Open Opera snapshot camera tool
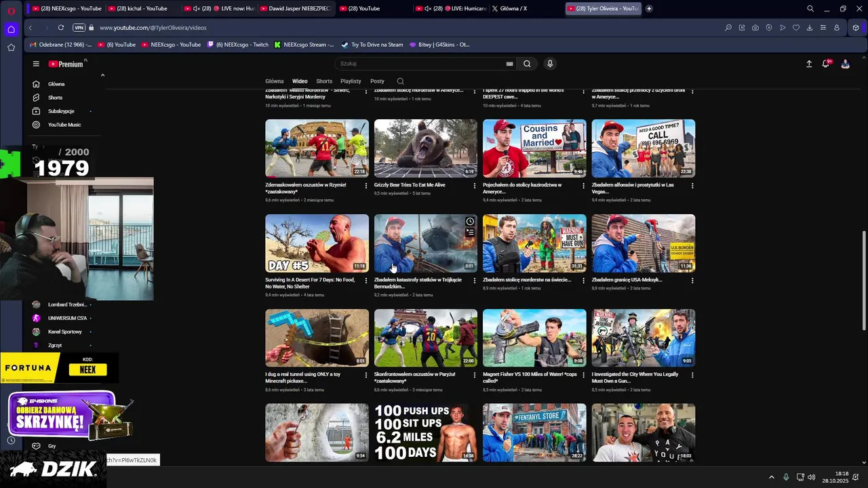Image resolution: width=868 pixels, height=488 pixels. click(755, 28)
